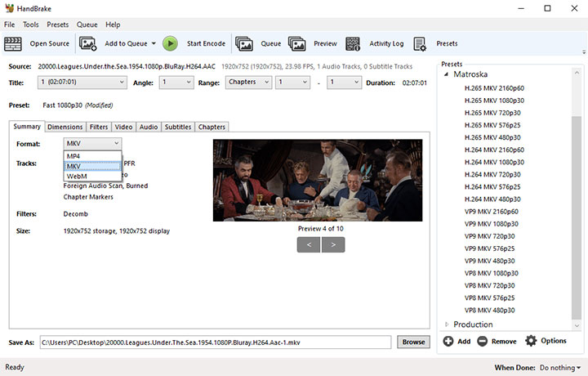The width and height of the screenshot is (588, 376).
Task: Click the Queue stacked images icon
Action: tap(244, 43)
